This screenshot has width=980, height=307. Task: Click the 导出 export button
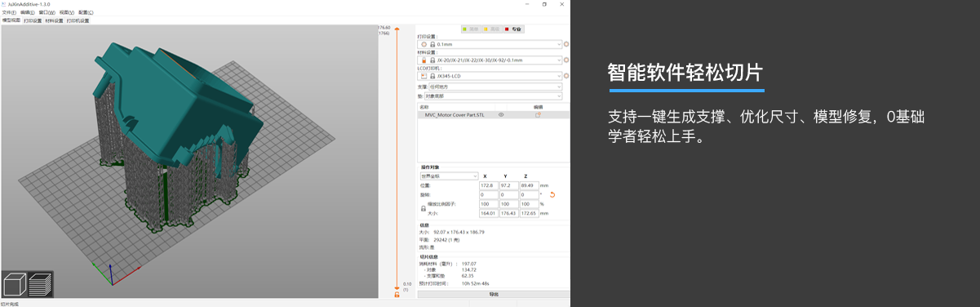tap(493, 294)
